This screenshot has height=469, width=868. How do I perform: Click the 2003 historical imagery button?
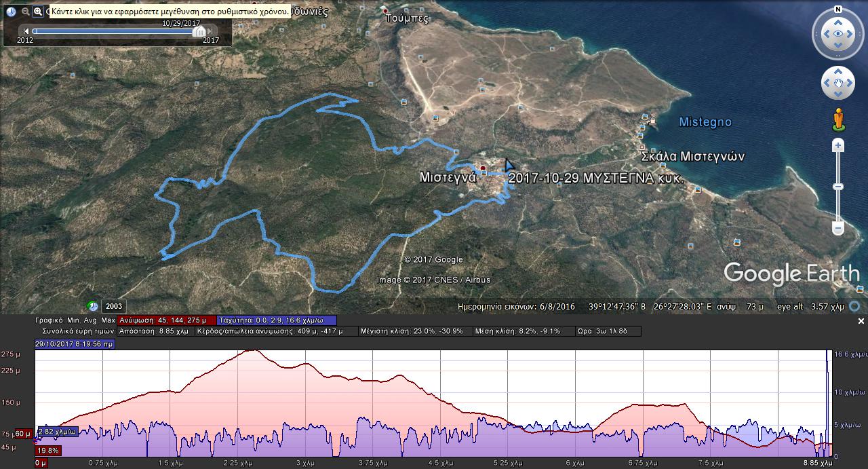114,306
